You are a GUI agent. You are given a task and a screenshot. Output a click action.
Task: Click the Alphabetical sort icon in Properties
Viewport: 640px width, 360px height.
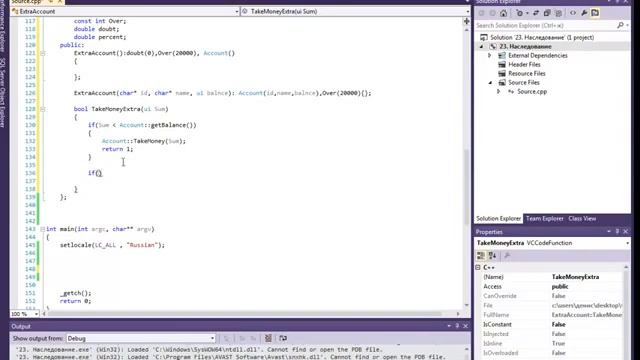point(492,256)
